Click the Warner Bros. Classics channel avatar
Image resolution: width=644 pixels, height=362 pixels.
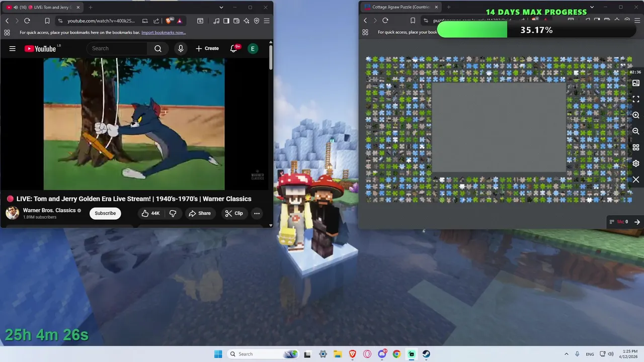click(12, 213)
